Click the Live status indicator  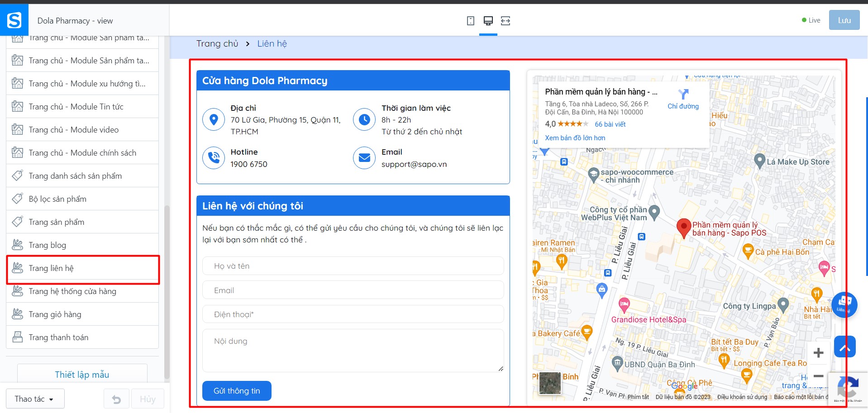pos(811,20)
